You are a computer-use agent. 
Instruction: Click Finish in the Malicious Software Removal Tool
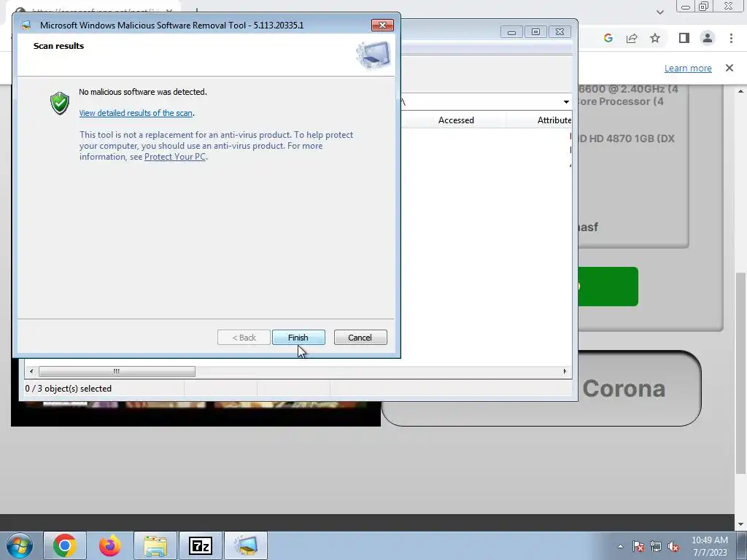point(298,337)
